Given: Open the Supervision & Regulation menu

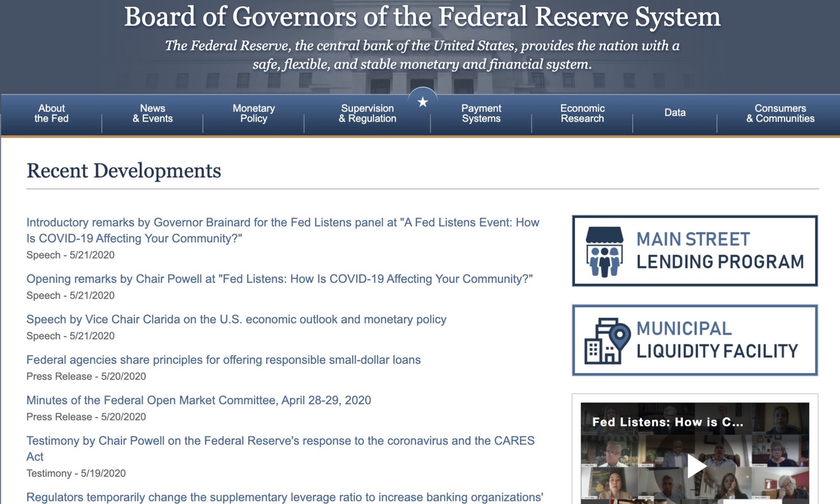Looking at the screenshot, I should [367, 113].
